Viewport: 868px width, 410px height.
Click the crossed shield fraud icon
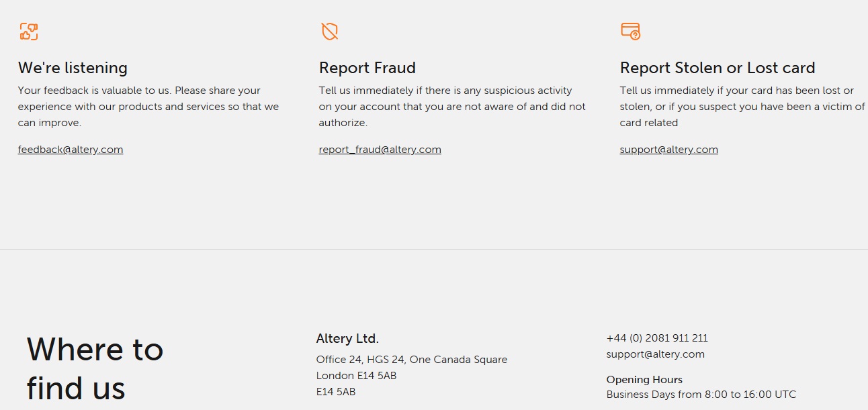coord(329,32)
